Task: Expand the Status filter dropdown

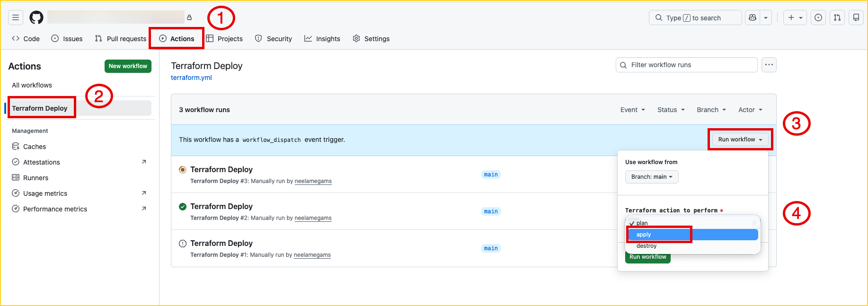Action: [x=671, y=110]
